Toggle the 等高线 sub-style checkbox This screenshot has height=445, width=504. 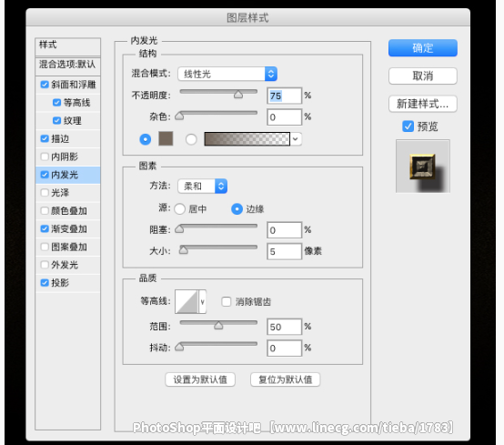[56, 103]
